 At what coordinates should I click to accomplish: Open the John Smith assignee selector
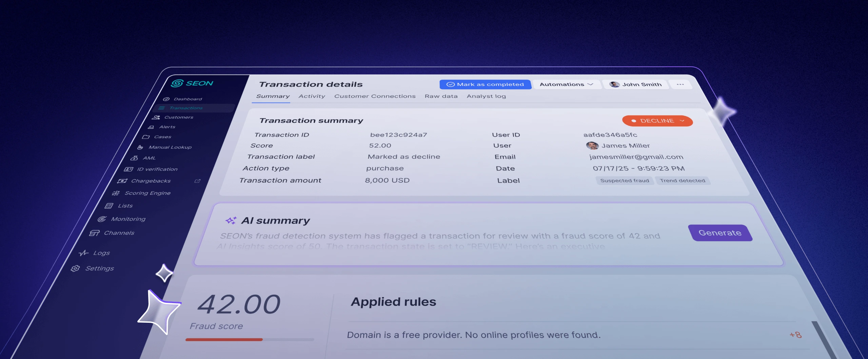636,84
